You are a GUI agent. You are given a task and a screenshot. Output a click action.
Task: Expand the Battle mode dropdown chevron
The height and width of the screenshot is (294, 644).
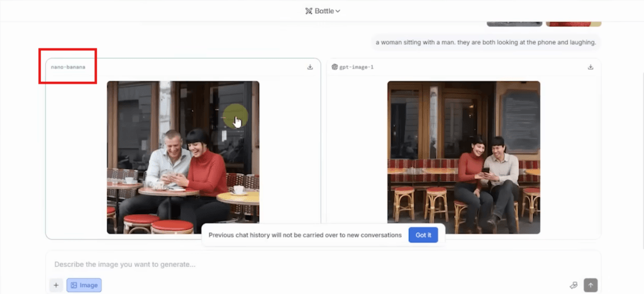(x=338, y=11)
